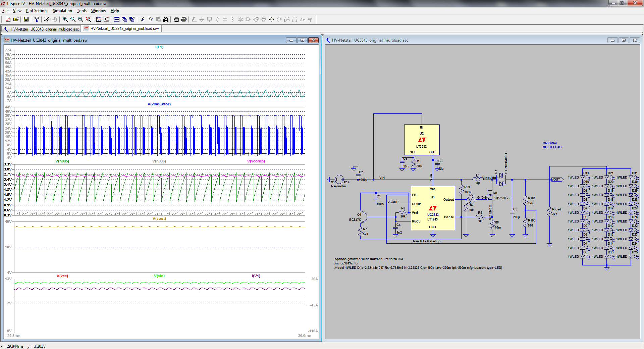The width and height of the screenshot is (644, 349).
Task: Click the V(vinduktor) trace label
Action: point(159,104)
